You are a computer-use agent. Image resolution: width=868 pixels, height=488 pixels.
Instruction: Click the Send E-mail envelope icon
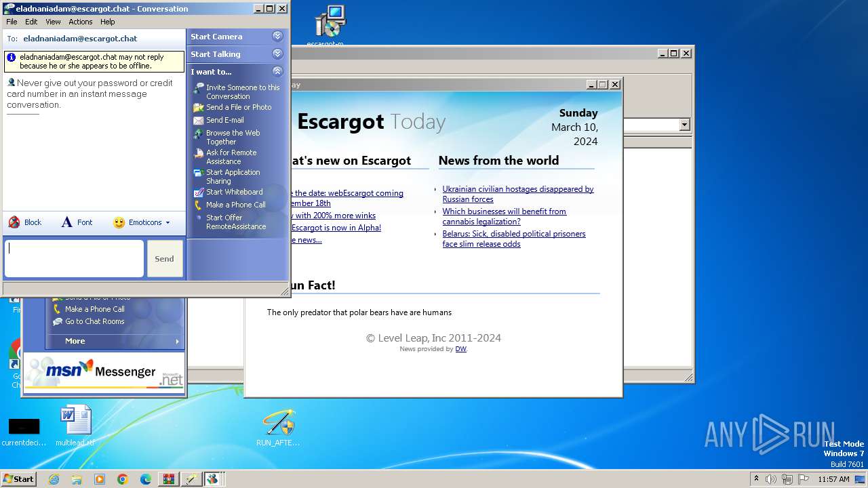tap(198, 120)
